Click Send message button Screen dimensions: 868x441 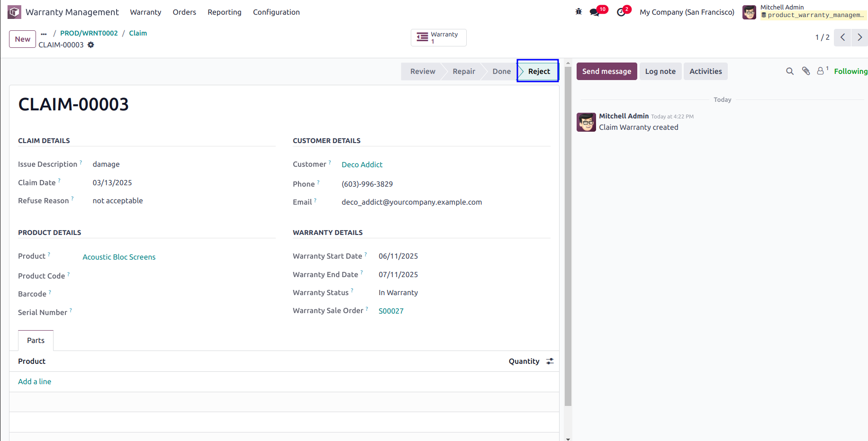pos(606,72)
